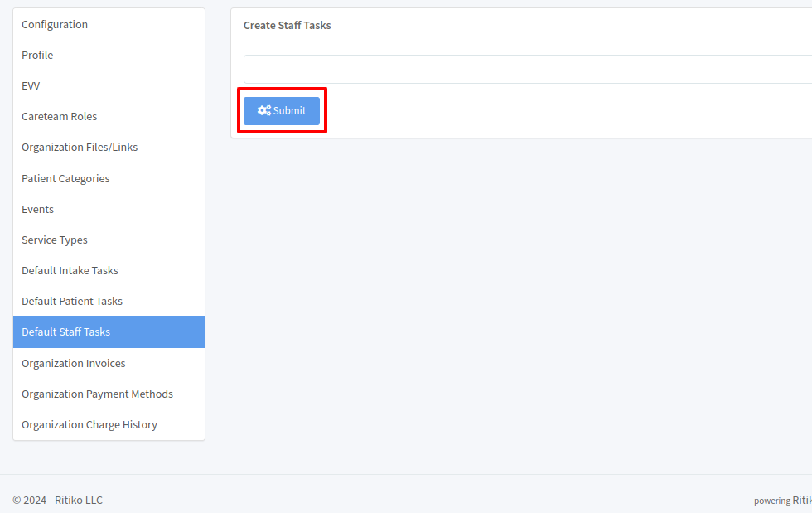Open the Configuration settings section
Image resolution: width=812 pixels, height=513 pixels.
[55, 25]
